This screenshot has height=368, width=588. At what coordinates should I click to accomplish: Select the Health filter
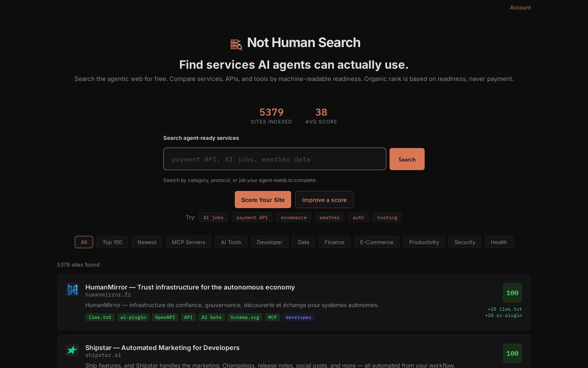tap(499, 242)
